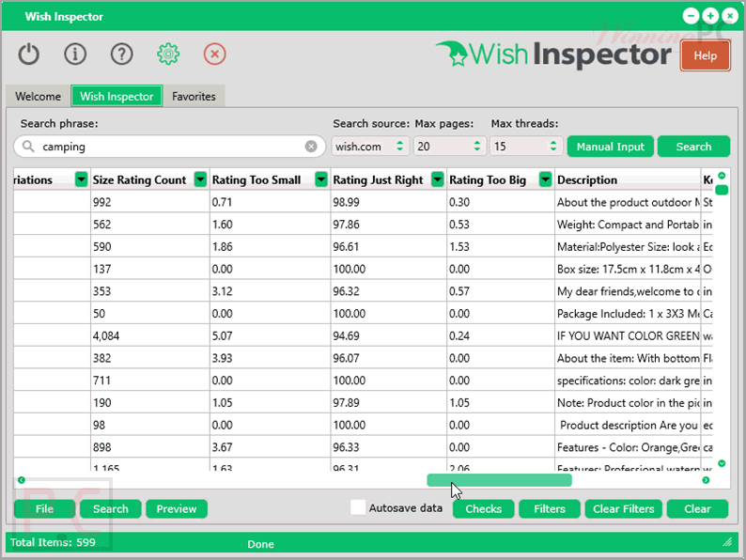
Task: Open the Search source wish.com dropdown
Action: click(x=370, y=146)
